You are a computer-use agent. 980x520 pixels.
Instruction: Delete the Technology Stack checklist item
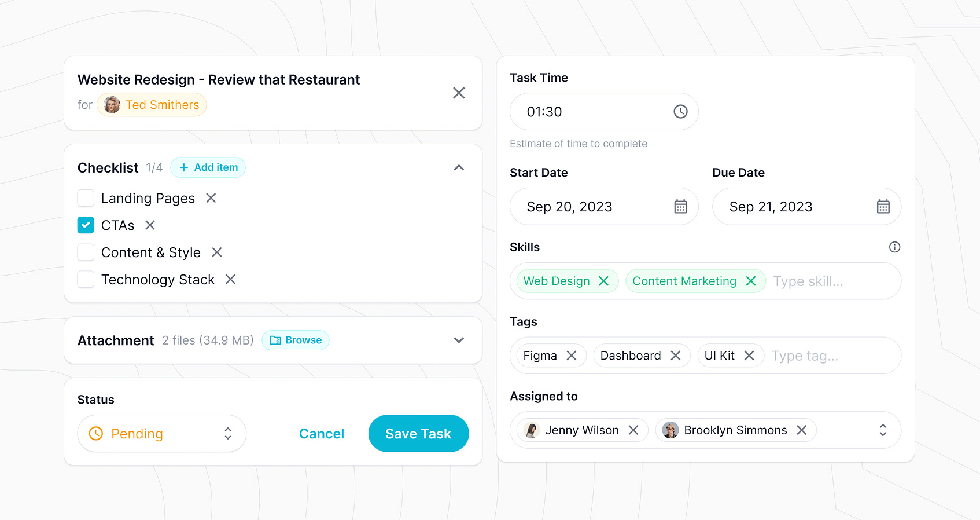230,280
